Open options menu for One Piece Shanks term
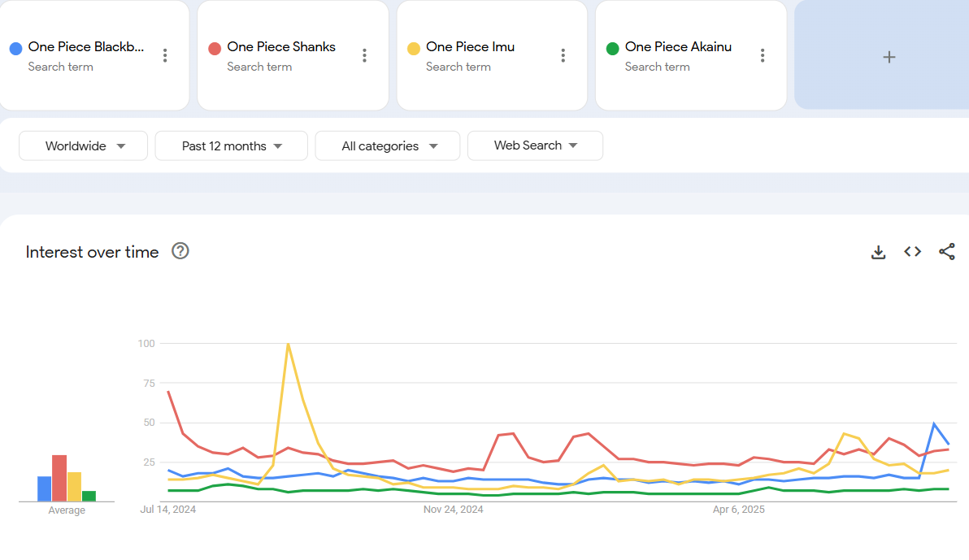Screen dimensions: 969x560 point(365,55)
